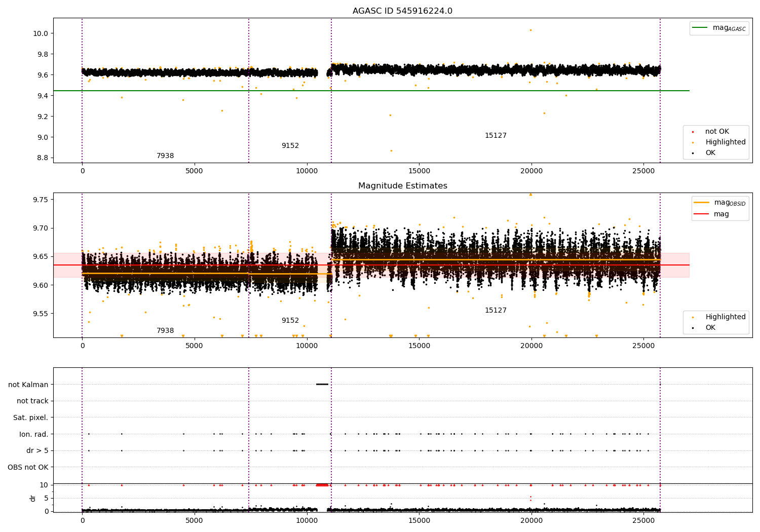Viewport: 760px width, 532px height.
Task: Select the 'not OK' legend entry in top plot
Action: pyautogui.click(x=717, y=132)
